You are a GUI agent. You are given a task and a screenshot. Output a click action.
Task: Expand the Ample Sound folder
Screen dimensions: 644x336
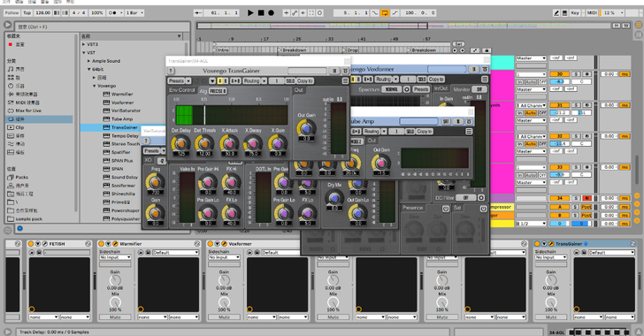tap(88, 61)
